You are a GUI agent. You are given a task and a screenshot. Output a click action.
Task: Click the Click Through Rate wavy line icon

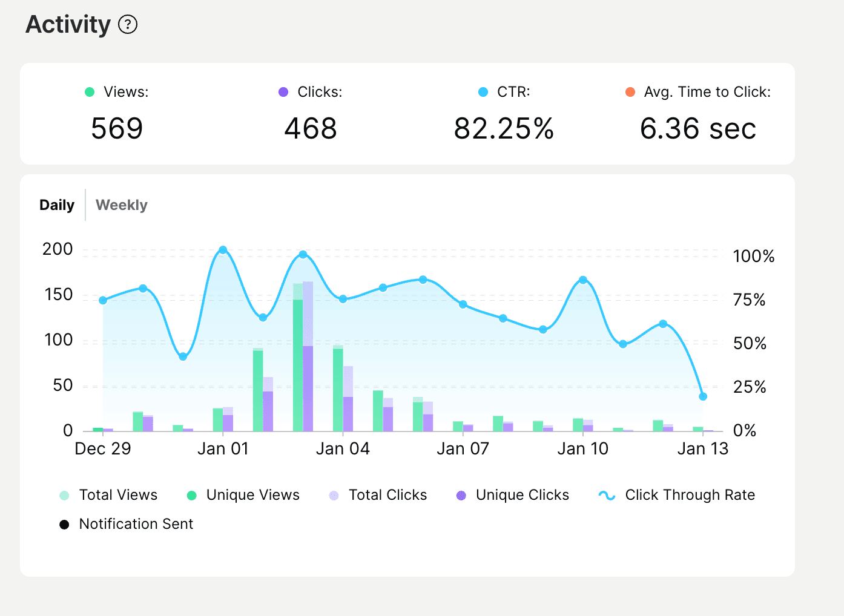pos(607,495)
